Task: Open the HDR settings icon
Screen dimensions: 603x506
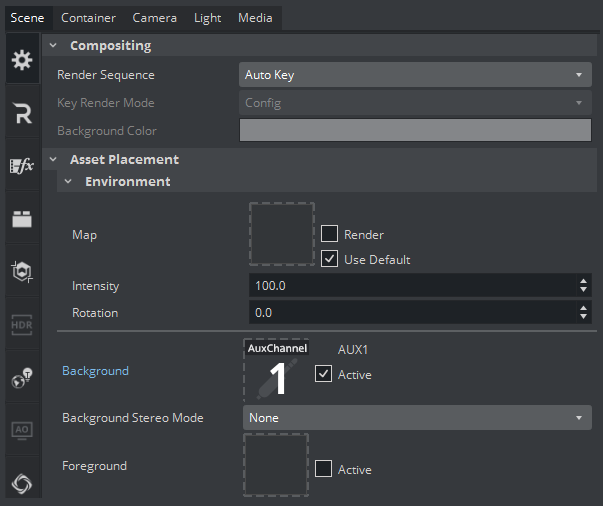Action: 21,325
